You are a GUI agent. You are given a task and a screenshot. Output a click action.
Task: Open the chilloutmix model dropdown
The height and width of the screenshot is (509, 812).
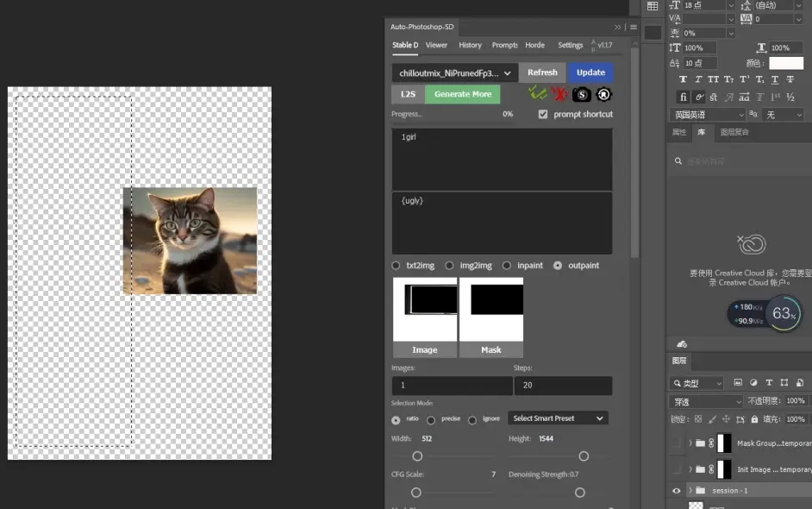(x=454, y=73)
